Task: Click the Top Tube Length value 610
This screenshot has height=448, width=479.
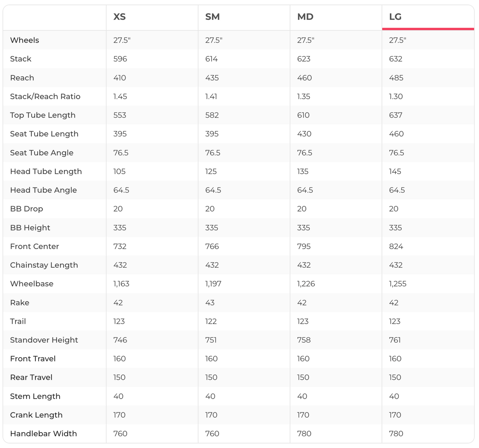Action: coord(303,115)
